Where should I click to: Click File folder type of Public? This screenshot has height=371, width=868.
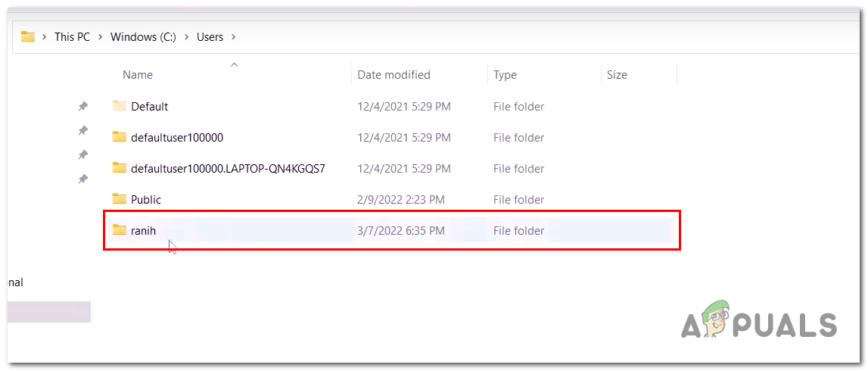518,199
